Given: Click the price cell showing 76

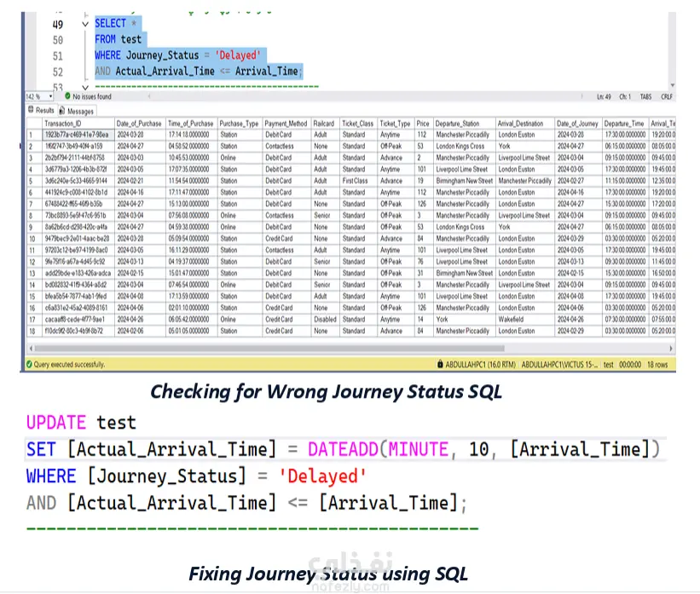Looking at the screenshot, I should click(424, 262).
